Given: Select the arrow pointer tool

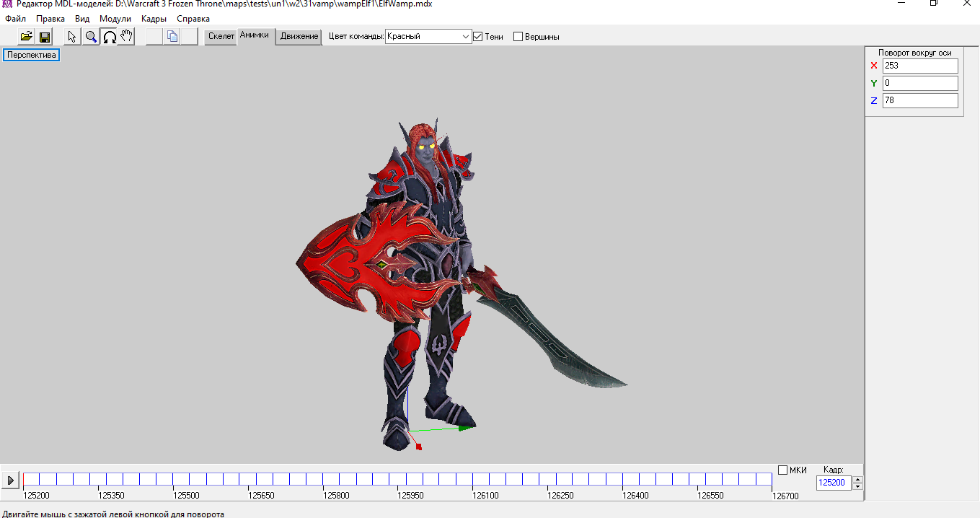Looking at the screenshot, I should 72,37.
